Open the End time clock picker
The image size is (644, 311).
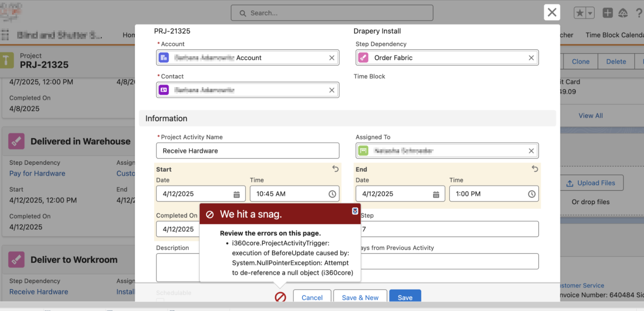point(532,194)
